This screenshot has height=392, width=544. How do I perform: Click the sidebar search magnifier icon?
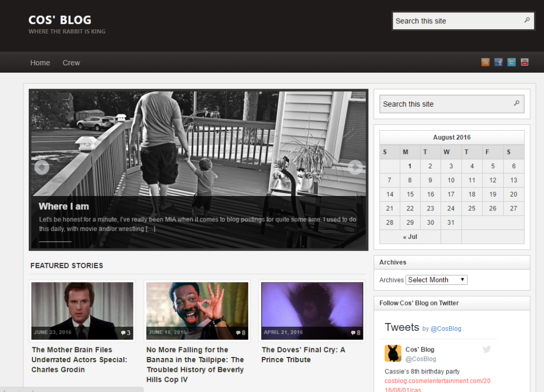click(516, 104)
